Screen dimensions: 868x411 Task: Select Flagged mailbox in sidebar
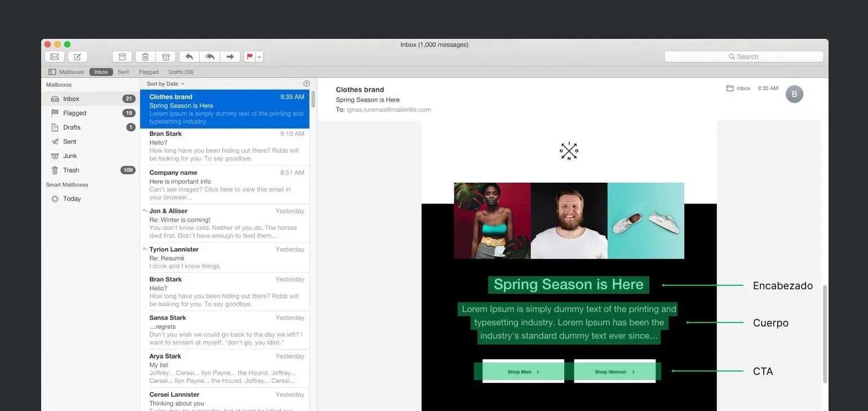[90, 113]
